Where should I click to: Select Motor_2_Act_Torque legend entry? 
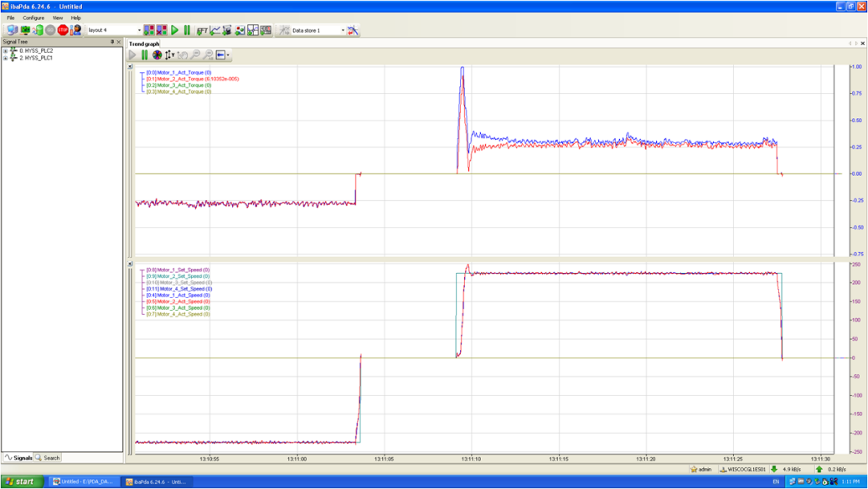[193, 79]
